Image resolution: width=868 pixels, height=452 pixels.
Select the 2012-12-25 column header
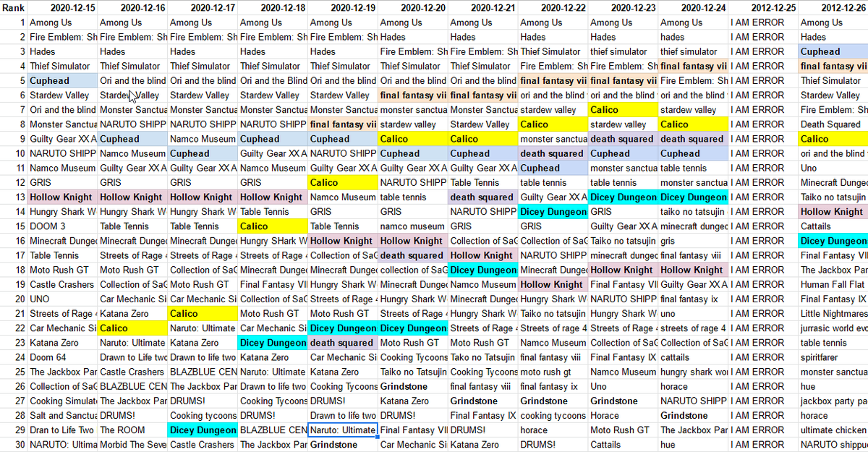click(x=764, y=8)
